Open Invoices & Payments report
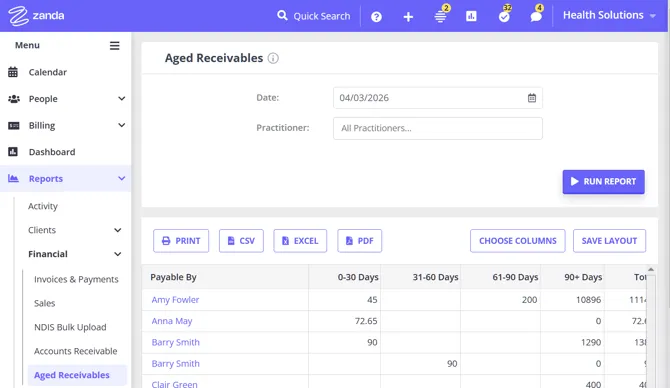The image size is (670, 388). (76, 279)
